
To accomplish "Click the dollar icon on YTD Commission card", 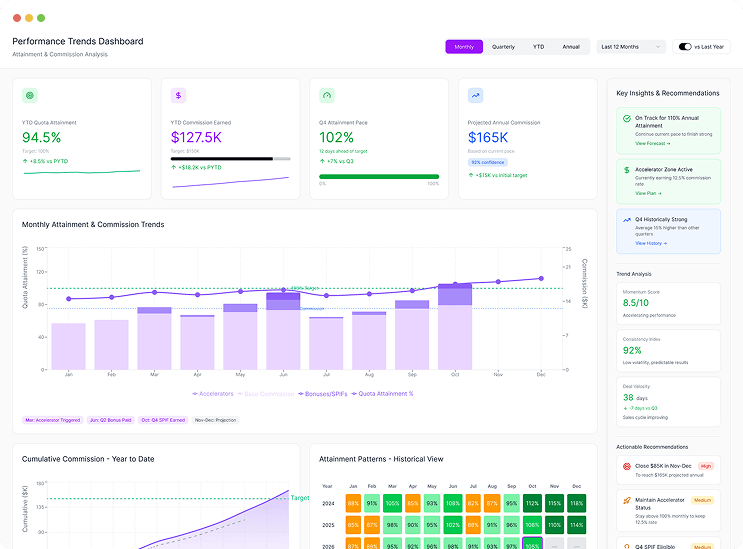I will tap(179, 96).
